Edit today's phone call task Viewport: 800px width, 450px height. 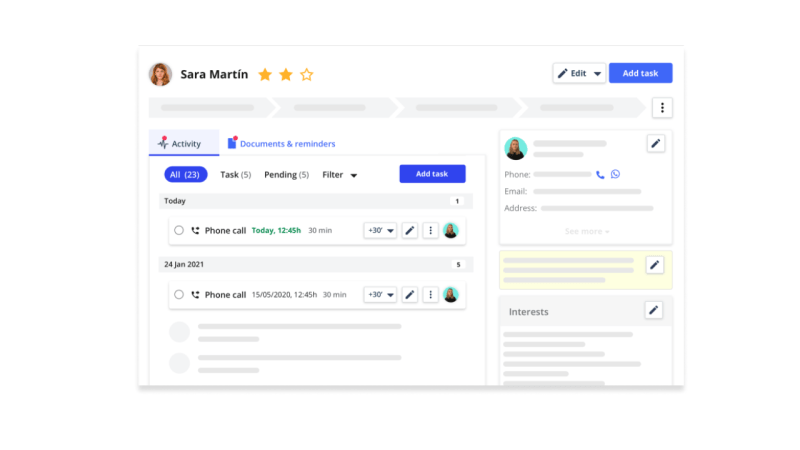409,230
